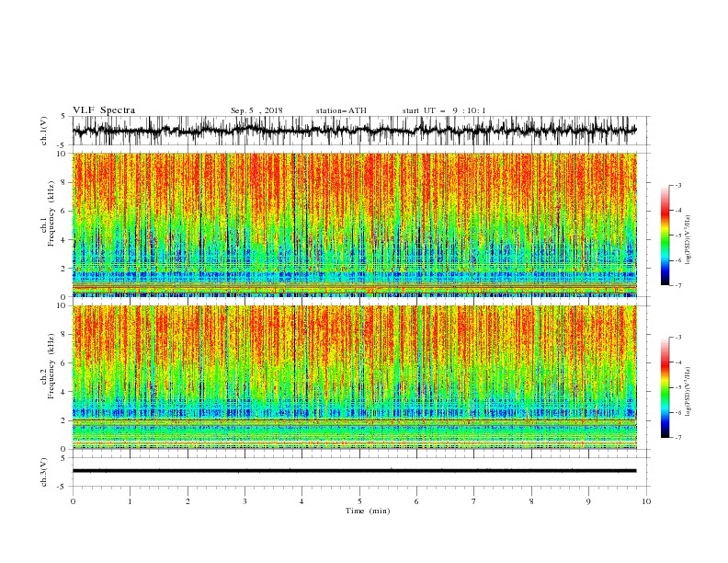Click the "0" label on the time axis

tap(73, 501)
